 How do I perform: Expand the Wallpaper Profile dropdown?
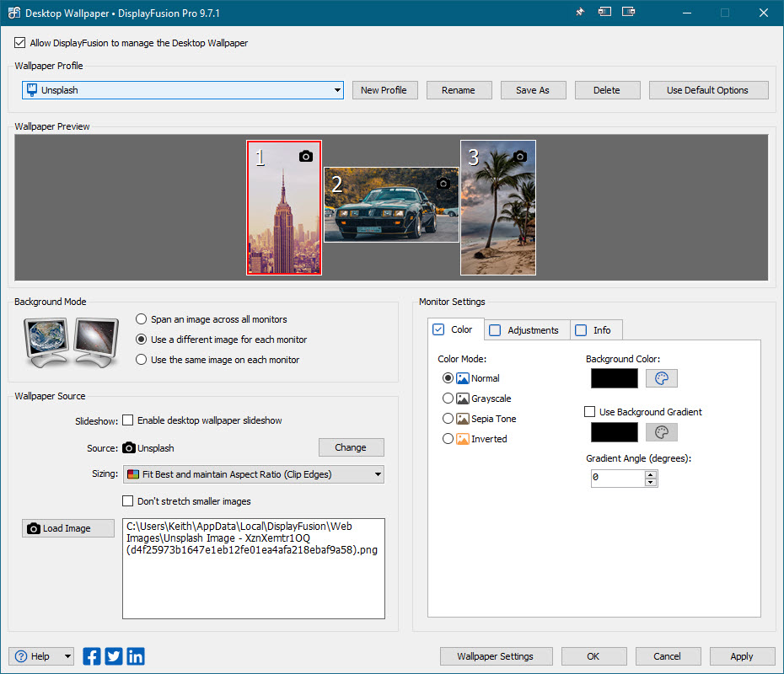[337, 90]
